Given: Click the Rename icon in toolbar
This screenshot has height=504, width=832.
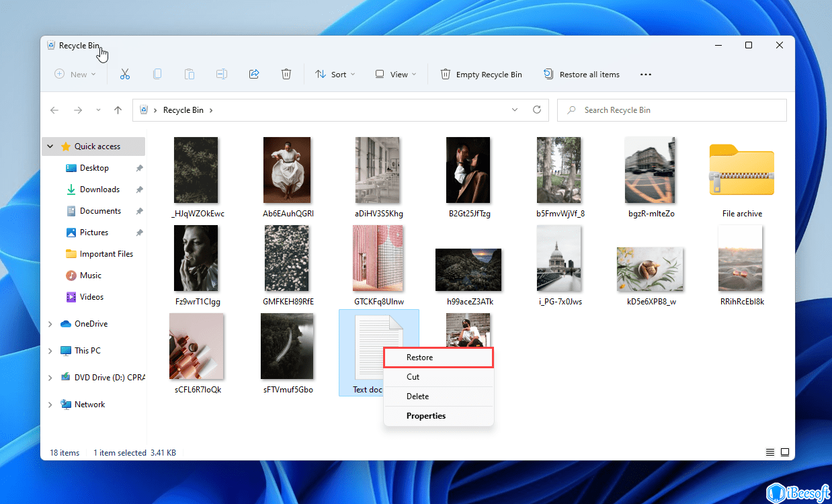Looking at the screenshot, I should (222, 75).
